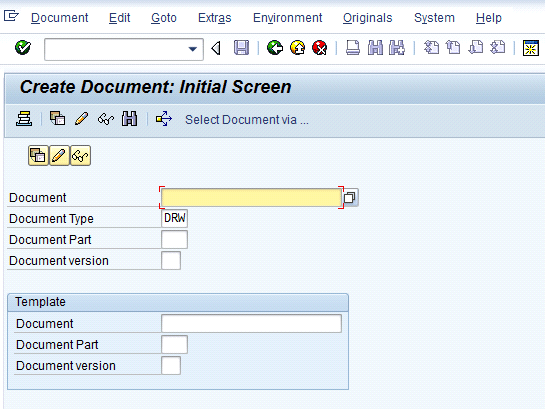545x409 pixels.
Task: Click the Find Next binoculars icon
Action: [397, 48]
